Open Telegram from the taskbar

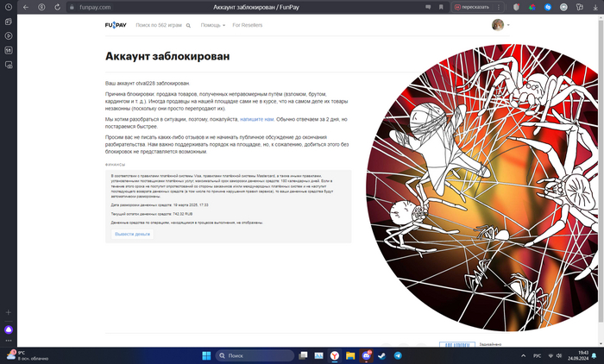[398, 355]
